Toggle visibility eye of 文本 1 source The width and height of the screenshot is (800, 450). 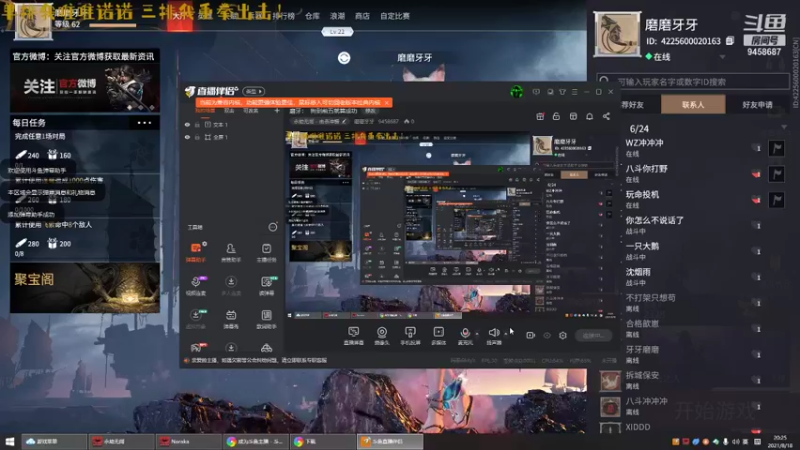click(x=187, y=124)
